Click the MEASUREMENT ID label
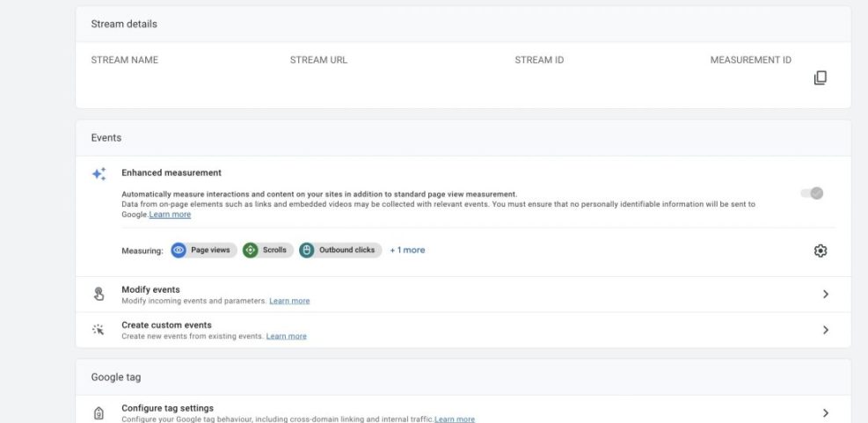The image size is (868, 423). coord(751,60)
